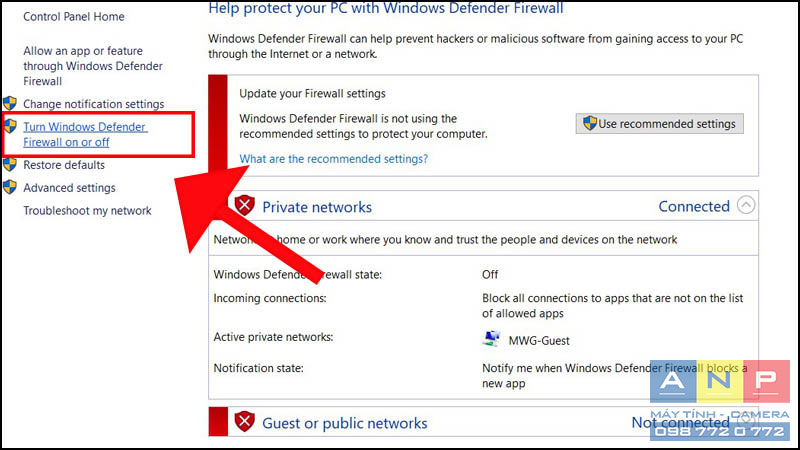Open Allow an app or feature through Firewall

pyautogui.click(x=93, y=66)
